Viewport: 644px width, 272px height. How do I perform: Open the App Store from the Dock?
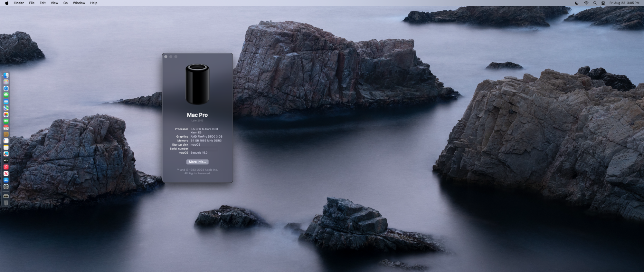point(6,180)
